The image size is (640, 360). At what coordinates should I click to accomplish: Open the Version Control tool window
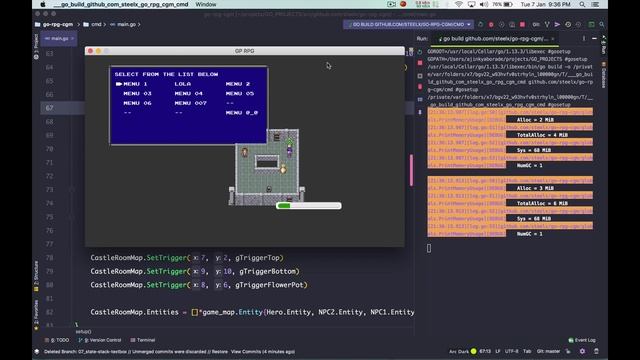pyautogui.click(x=100, y=340)
